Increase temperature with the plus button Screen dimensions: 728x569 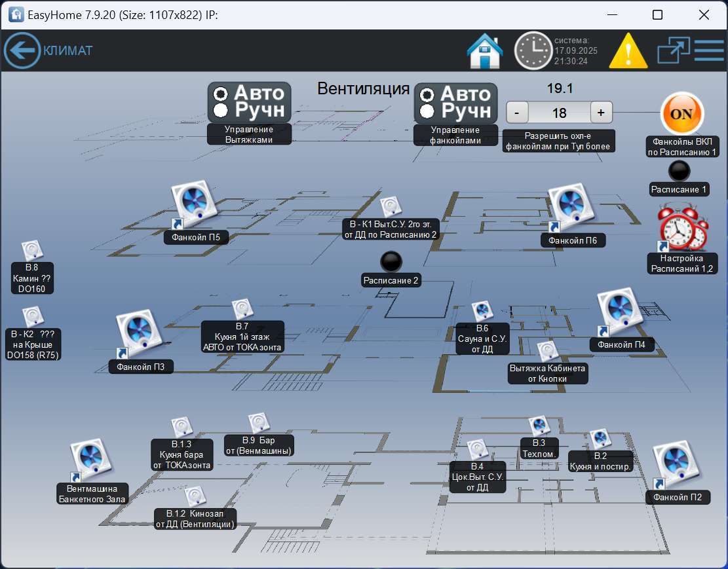(x=601, y=113)
